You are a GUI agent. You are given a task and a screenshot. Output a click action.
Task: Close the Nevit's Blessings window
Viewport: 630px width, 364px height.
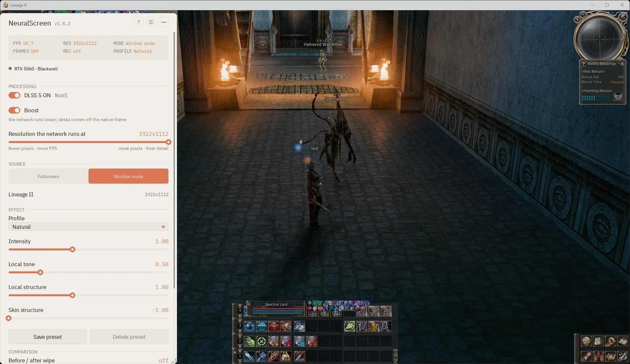point(622,64)
